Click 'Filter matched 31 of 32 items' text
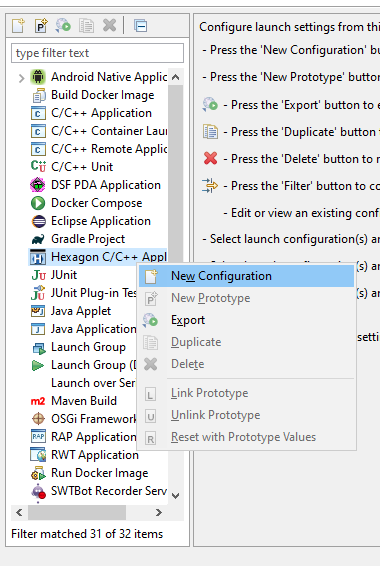The width and height of the screenshot is (380, 566). [87, 534]
